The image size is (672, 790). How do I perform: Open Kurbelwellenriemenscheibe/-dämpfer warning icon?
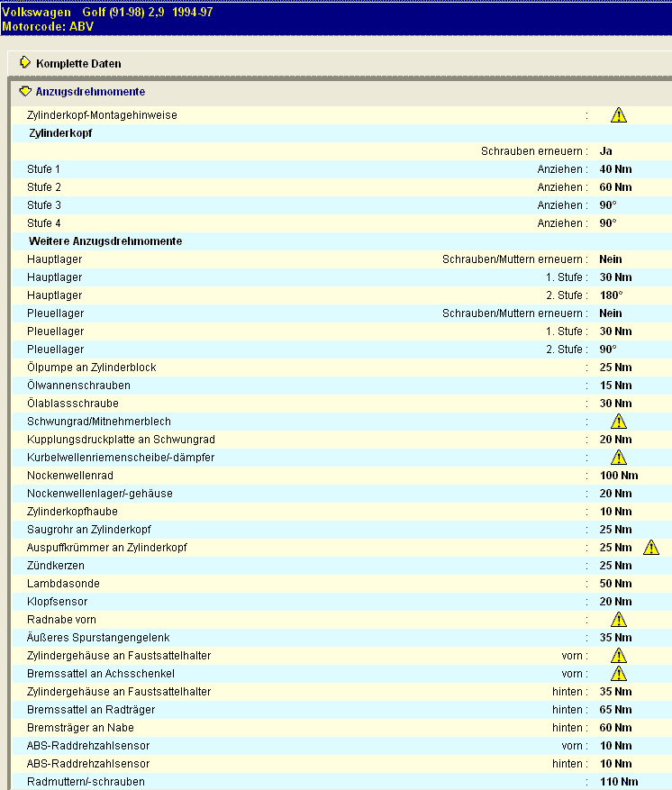618,458
